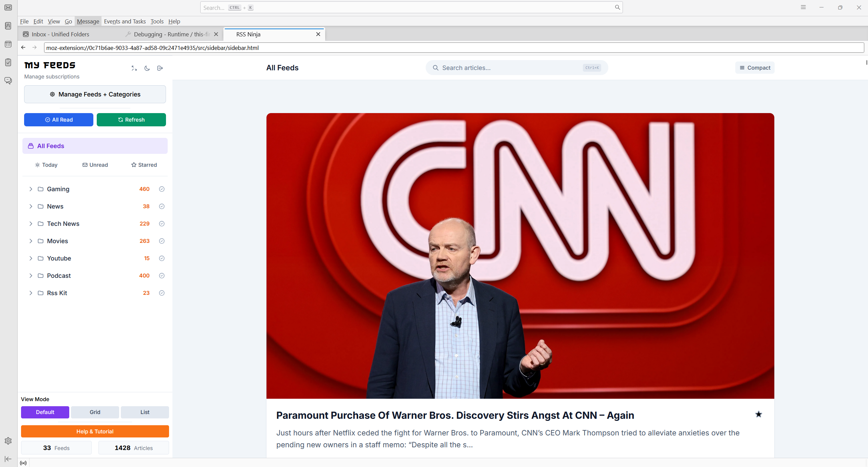The width and height of the screenshot is (868, 467).
Task: Open Tasks clipboard icon in toolbar
Action: (8, 62)
